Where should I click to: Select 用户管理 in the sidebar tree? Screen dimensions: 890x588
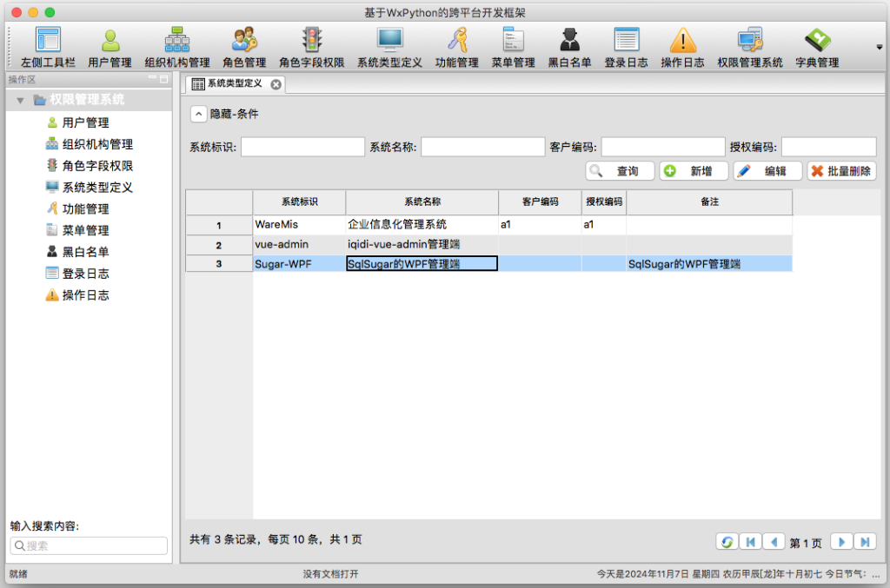(x=85, y=122)
